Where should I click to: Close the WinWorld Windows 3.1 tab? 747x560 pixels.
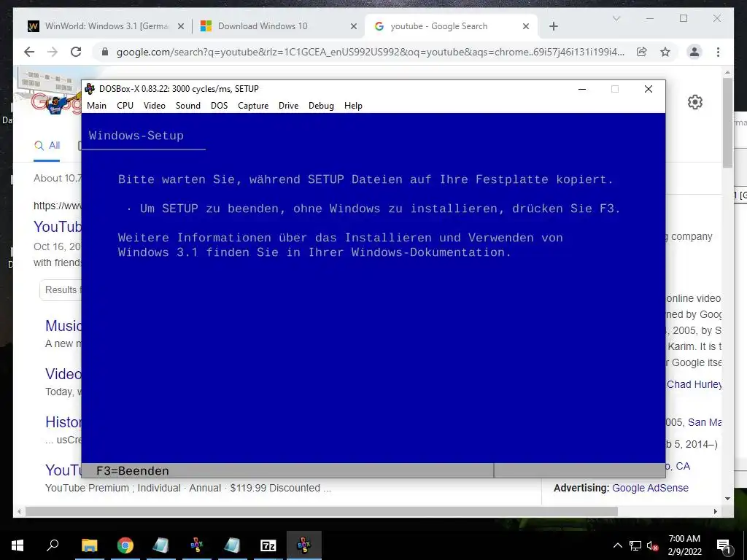click(181, 27)
